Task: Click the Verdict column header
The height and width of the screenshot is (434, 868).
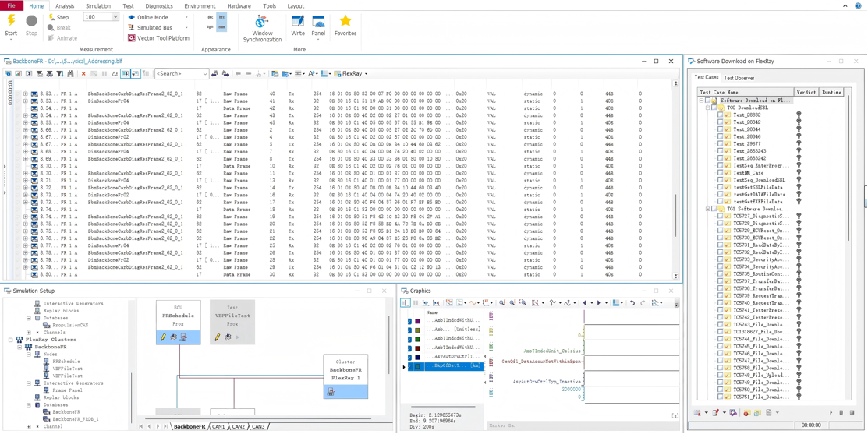Action: coord(806,92)
